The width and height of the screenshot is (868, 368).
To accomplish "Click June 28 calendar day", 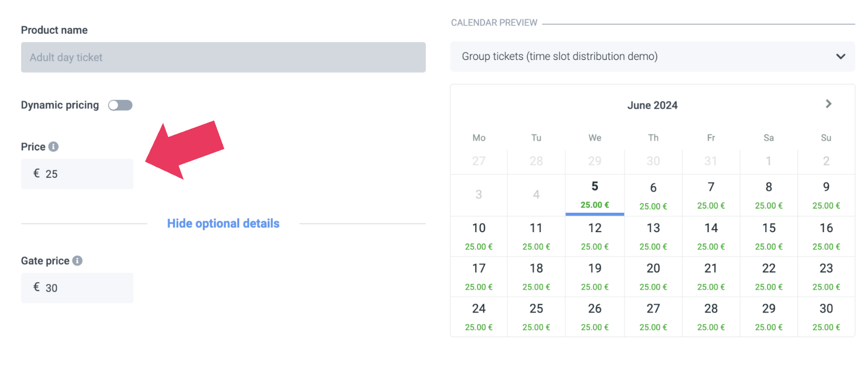I will point(711,317).
